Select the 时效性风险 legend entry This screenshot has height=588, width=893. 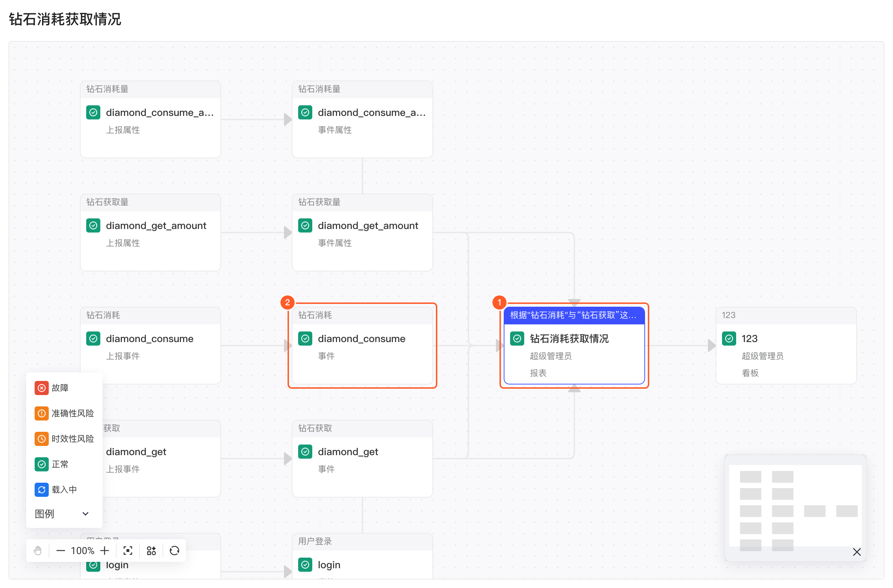tap(64, 439)
